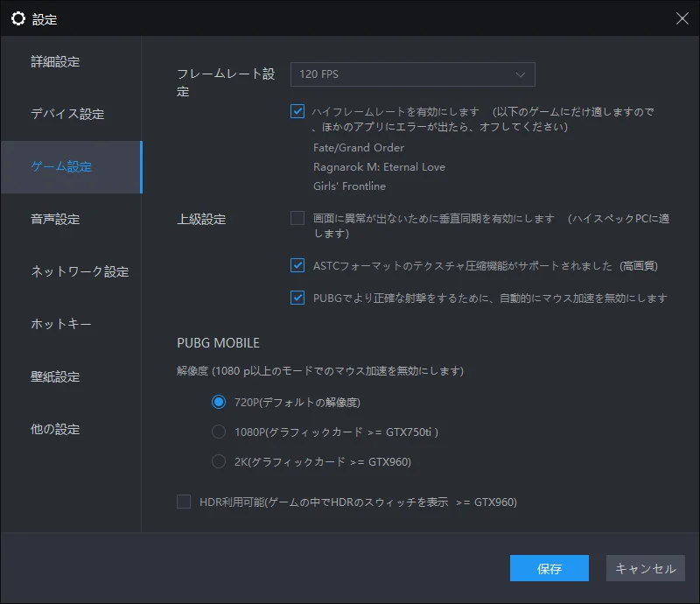Select the 1080P GTX750ti resolution option
Viewport: 700px width, 604px height.
click(x=219, y=432)
